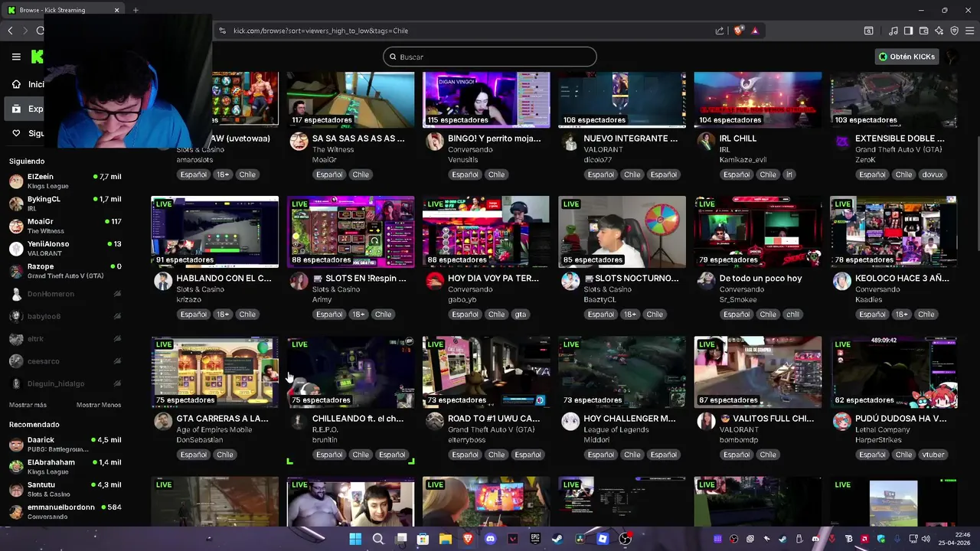
Task: Open offline DonHomeron channel in sidebar
Action: 65,294
